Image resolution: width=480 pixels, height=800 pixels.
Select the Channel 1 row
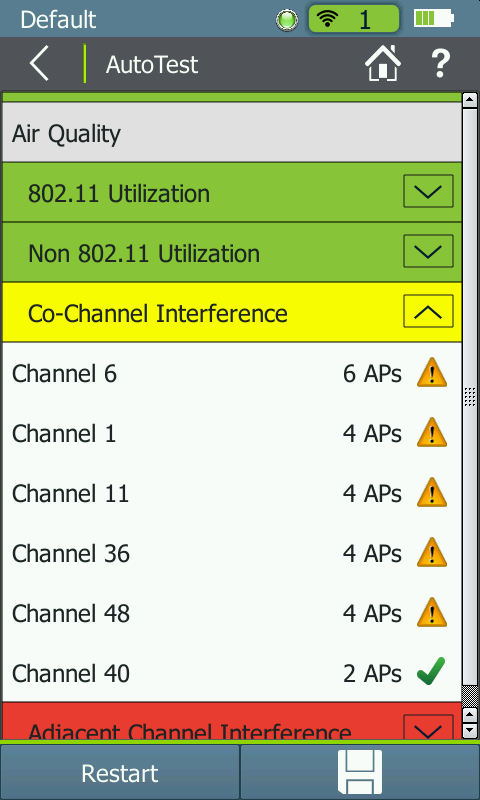click(232, 434)
